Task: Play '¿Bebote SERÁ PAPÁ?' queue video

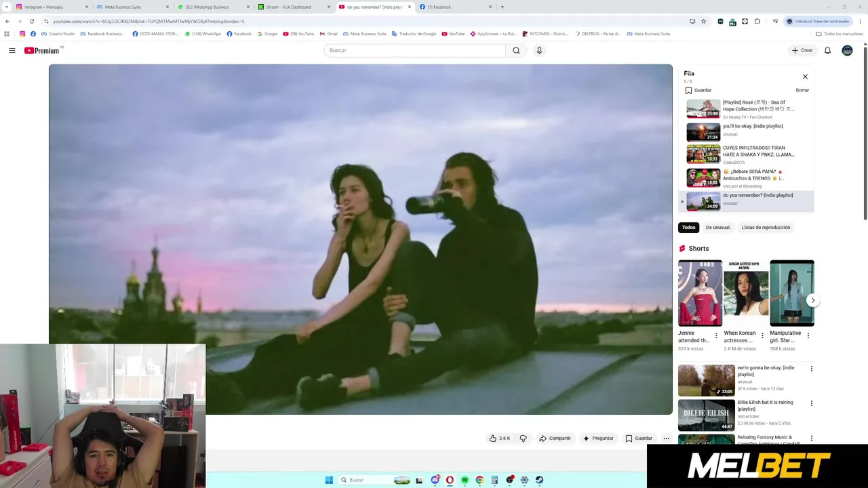Action: tap(746, 178)
